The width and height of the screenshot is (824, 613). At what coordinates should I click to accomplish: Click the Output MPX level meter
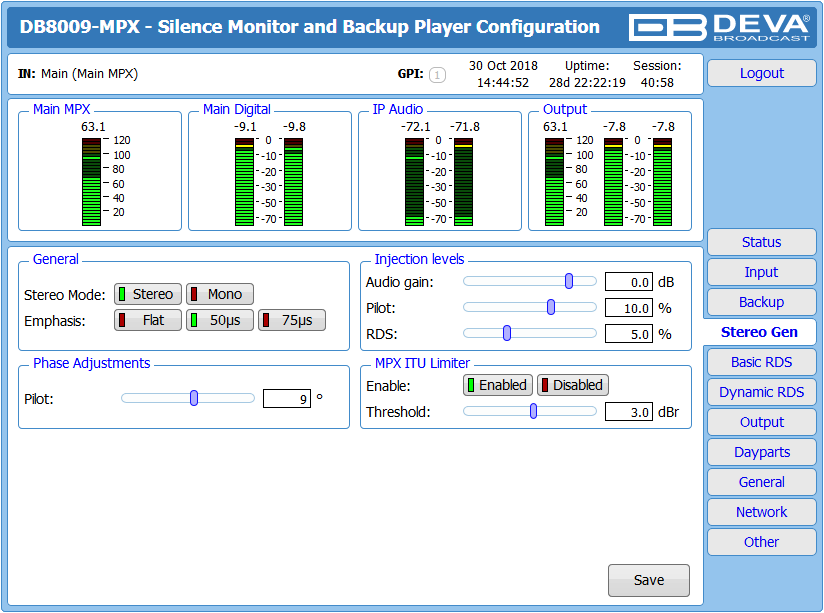554,182
